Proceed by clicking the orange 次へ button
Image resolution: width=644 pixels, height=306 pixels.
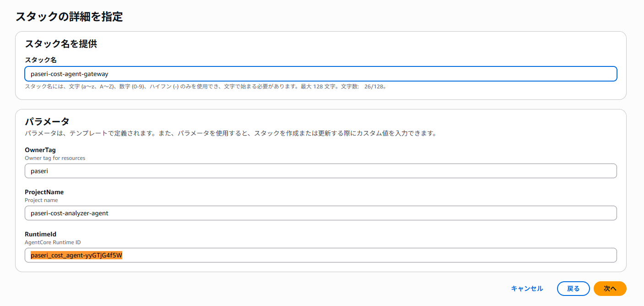pyautogui.click(x=610, y=289)
